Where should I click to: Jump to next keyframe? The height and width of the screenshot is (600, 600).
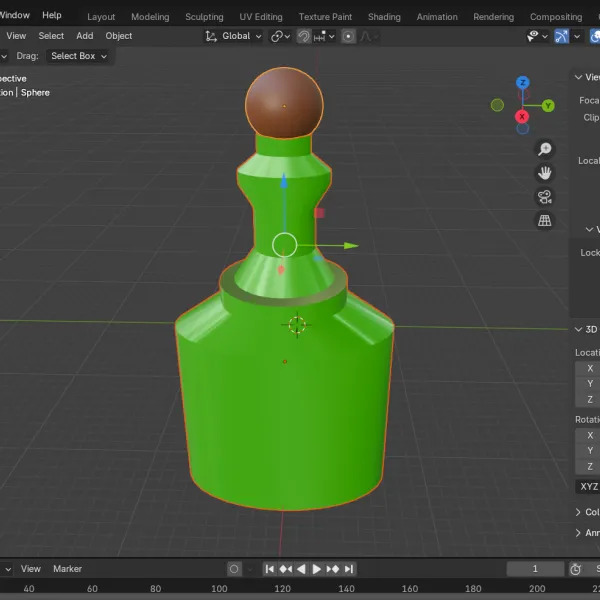[333, 569]
